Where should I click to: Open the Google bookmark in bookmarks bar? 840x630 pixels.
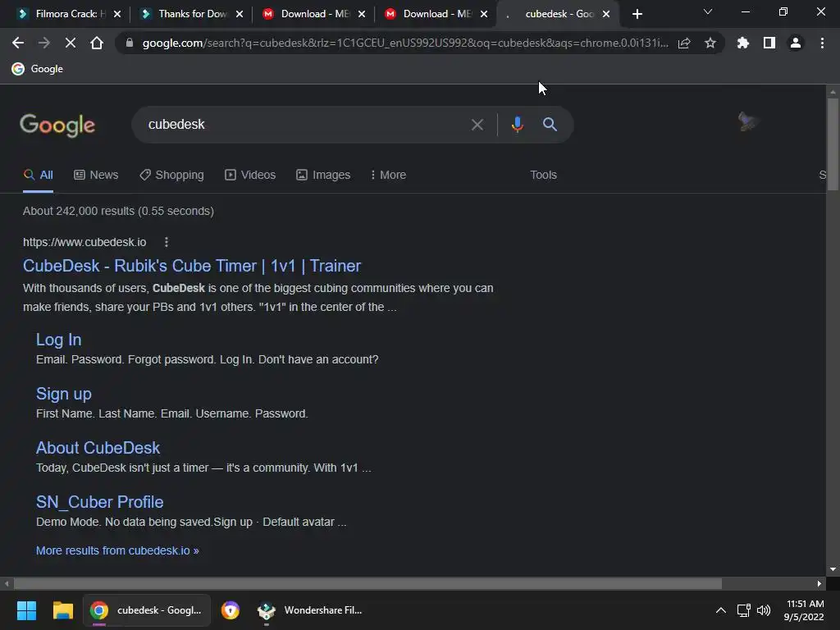38,69
